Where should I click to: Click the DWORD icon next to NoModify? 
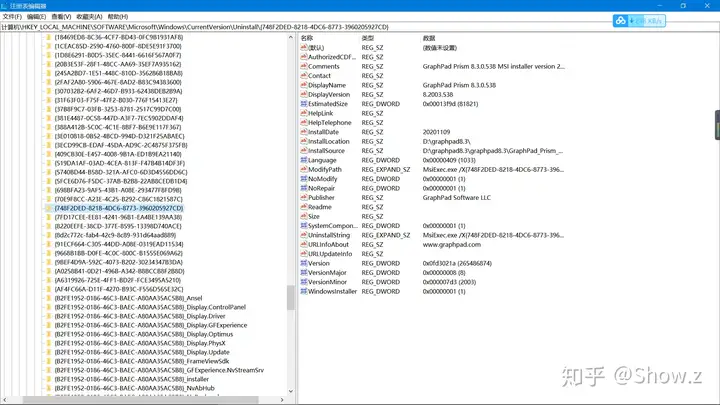304,179
